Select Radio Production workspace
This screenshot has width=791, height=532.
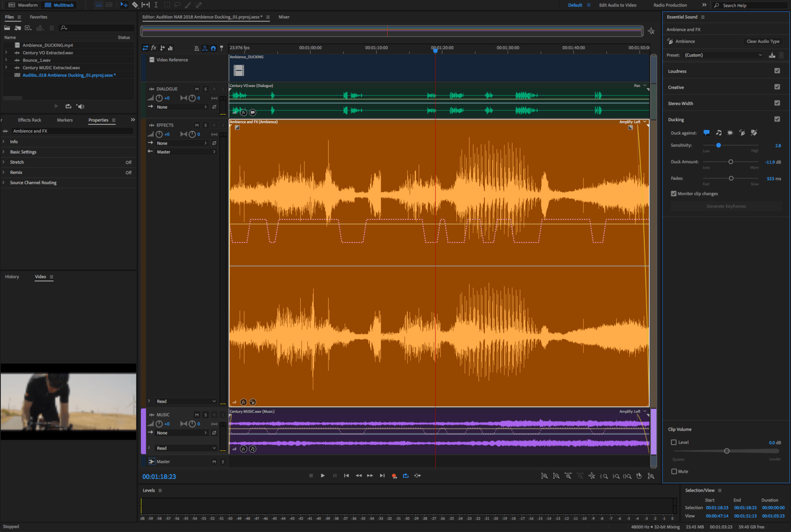670,5
